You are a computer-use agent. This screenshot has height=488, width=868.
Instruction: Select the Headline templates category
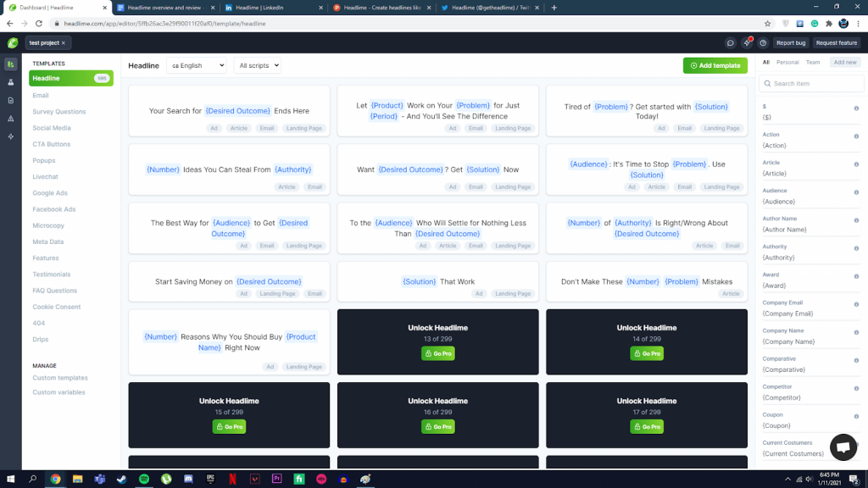pos(71,79)
